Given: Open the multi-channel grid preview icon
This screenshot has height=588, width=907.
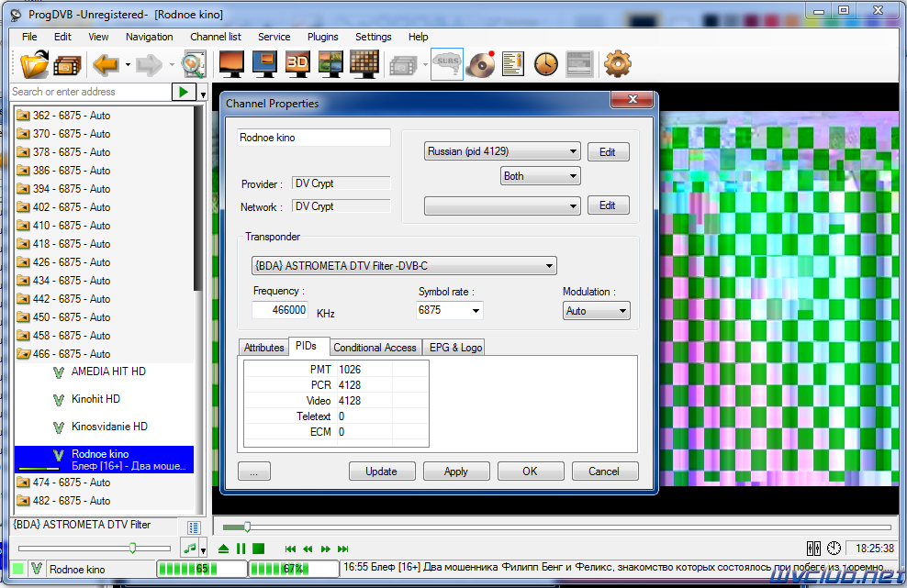Looking at the screenshot, I should [364, 63].
